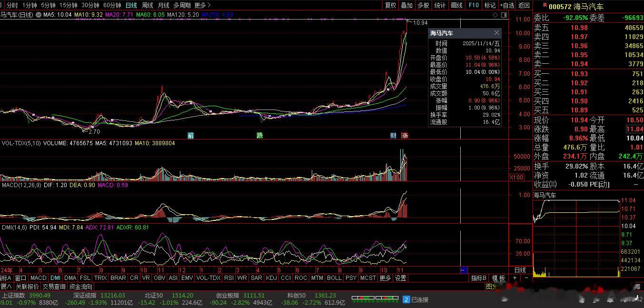Open the 多周期 view
644x308 pixels.
[182, 5]
